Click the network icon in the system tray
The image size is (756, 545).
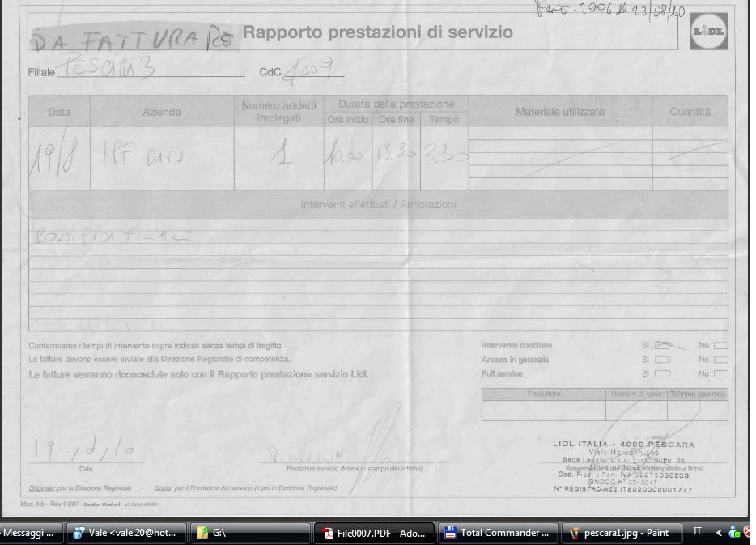pos(734,533)
